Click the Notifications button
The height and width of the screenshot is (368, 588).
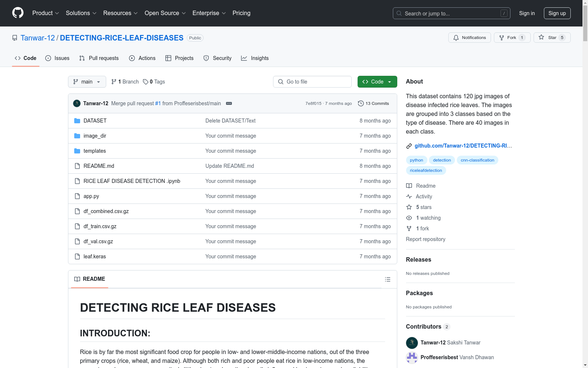coord(470,38)
